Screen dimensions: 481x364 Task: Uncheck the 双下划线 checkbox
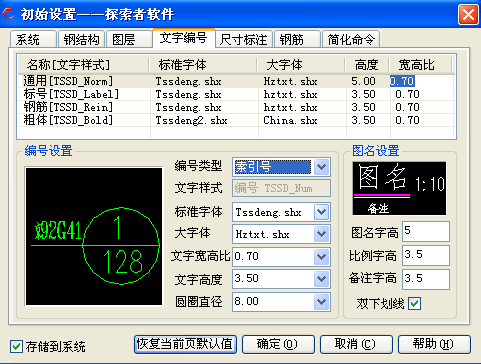click(x=415, y=303)
